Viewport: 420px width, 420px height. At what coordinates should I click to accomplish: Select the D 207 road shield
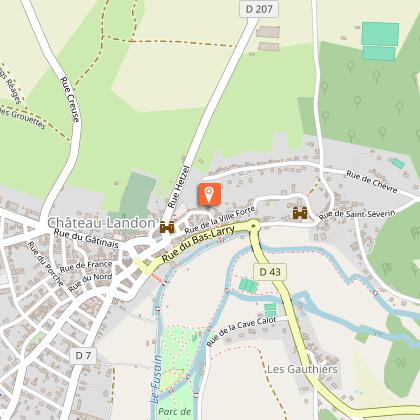click(259, 9)
